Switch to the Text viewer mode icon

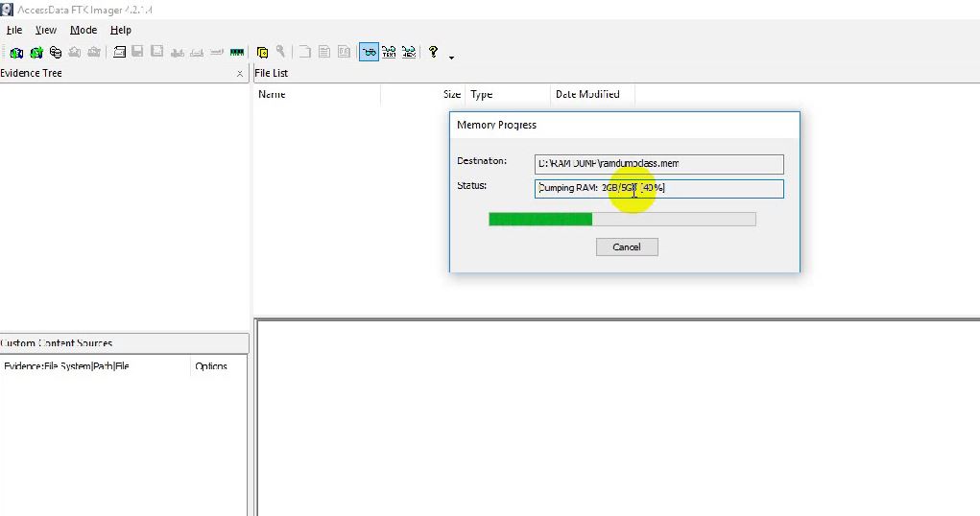389,52
